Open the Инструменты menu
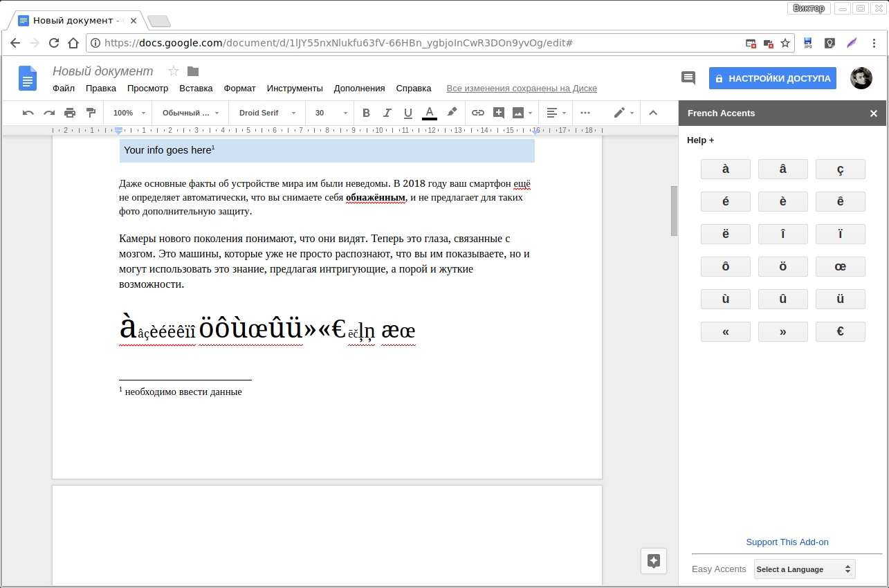This screenshot has height=588, width=889. pyautogui.click(x=295, y=89)
